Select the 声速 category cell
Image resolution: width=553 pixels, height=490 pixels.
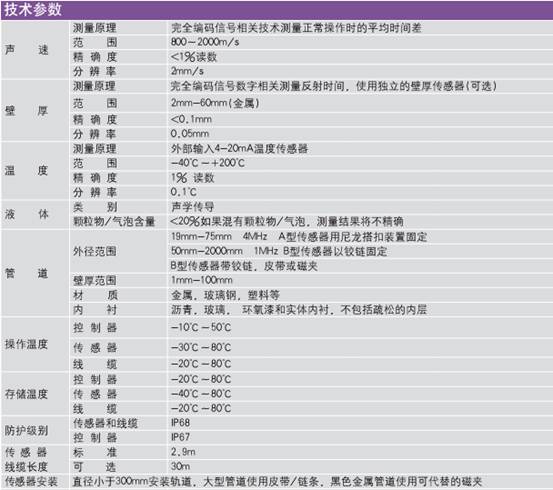pyautogui.click(x=35, y=50)
